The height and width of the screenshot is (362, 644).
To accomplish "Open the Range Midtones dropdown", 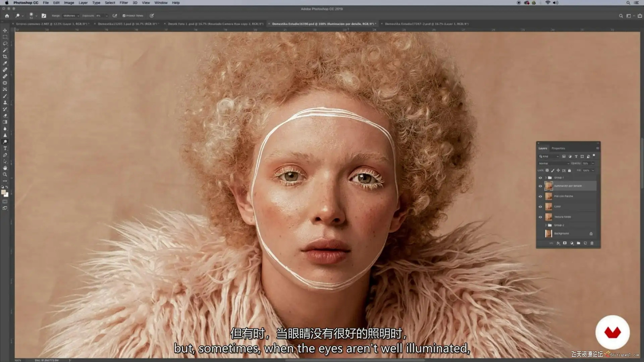I will pos(71,16).
